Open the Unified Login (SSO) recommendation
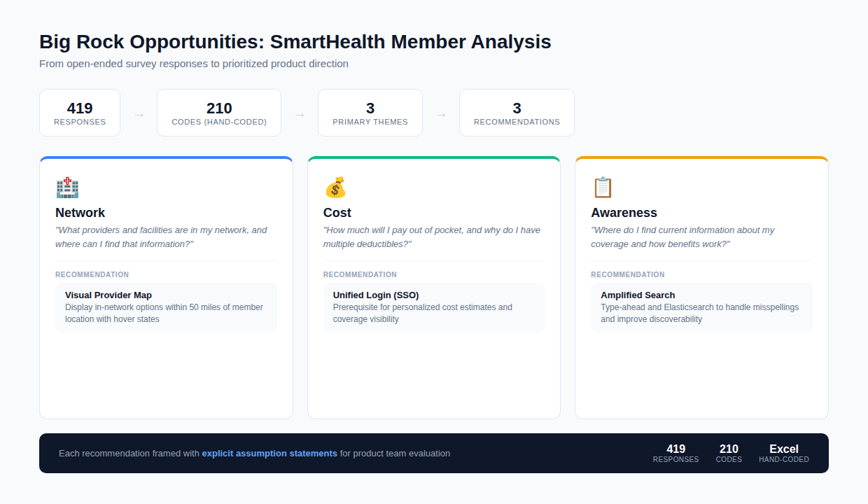This screenshot has width=868, height=504. point(434,307)
